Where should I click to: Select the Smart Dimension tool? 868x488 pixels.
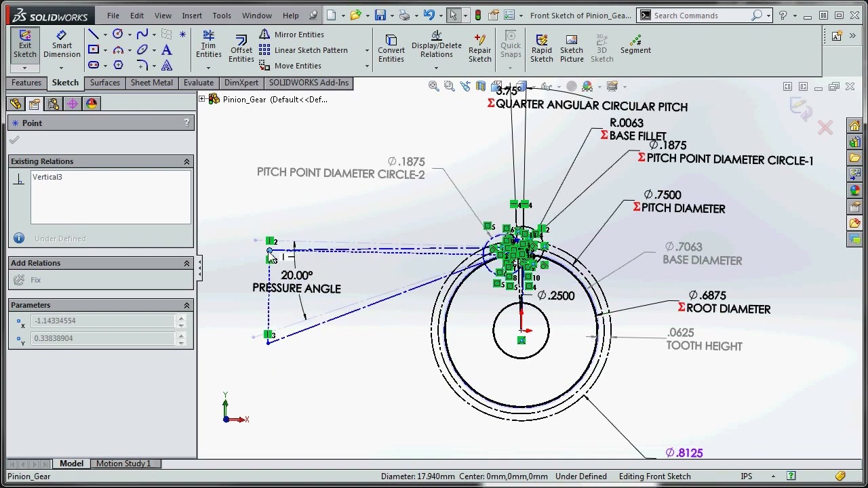(62, 45)
